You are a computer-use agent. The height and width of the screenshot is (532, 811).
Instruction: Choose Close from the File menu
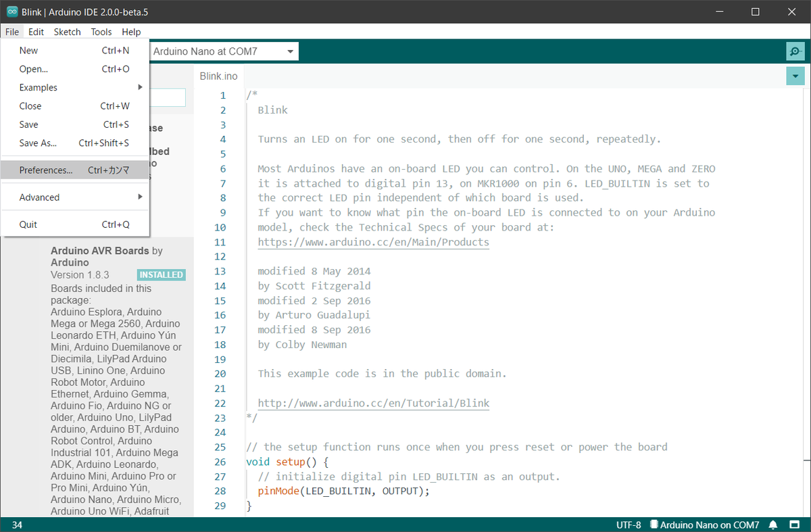pyautogui.click(x=74, y=106)
